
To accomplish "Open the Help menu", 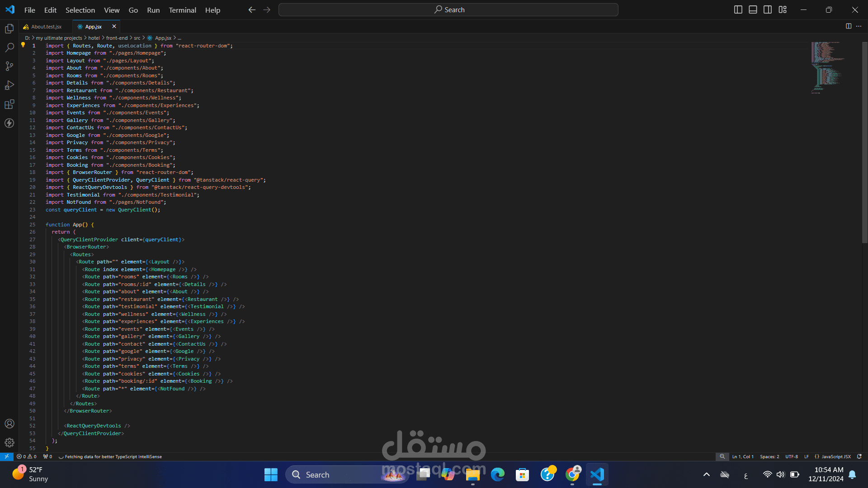I will (x=212, y=10).
